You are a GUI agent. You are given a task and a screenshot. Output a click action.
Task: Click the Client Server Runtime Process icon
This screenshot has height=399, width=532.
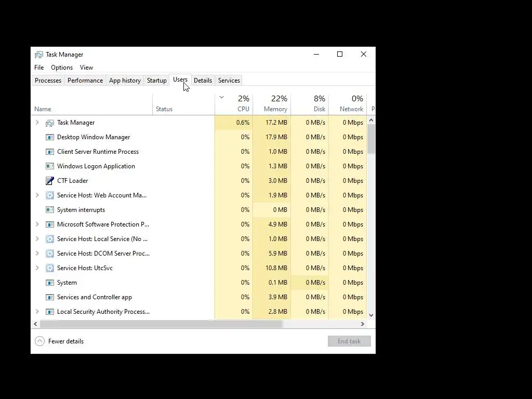coord(50,152)
